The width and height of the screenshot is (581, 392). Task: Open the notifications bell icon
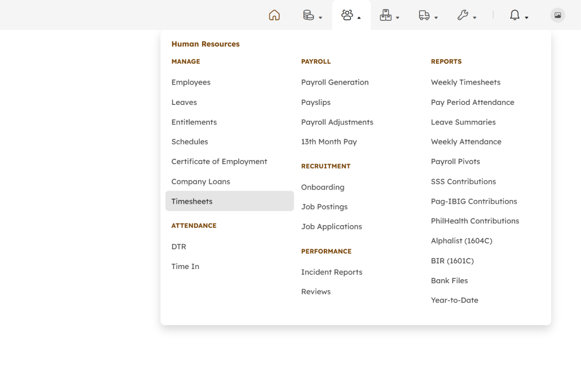click(x=514, y=15)
